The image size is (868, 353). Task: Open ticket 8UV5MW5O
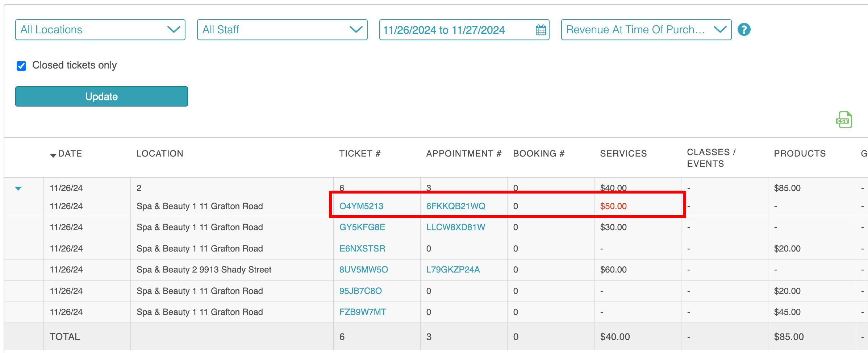[364, 270]
